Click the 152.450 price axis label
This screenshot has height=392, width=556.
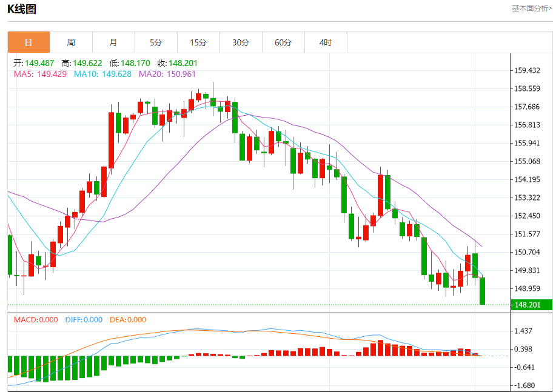(527, 216)
